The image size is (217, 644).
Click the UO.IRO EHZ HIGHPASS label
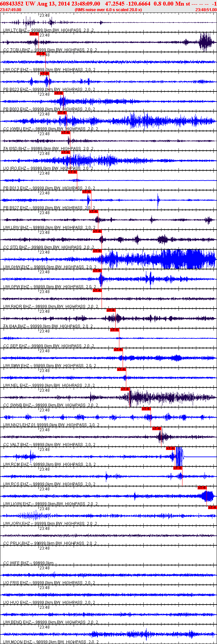[48, 168]
